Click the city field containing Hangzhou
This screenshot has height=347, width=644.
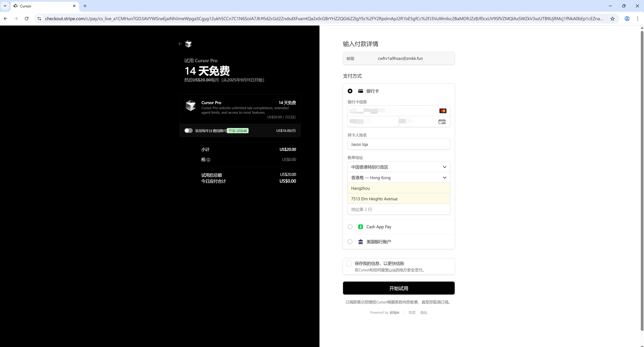tap(399, 188)
